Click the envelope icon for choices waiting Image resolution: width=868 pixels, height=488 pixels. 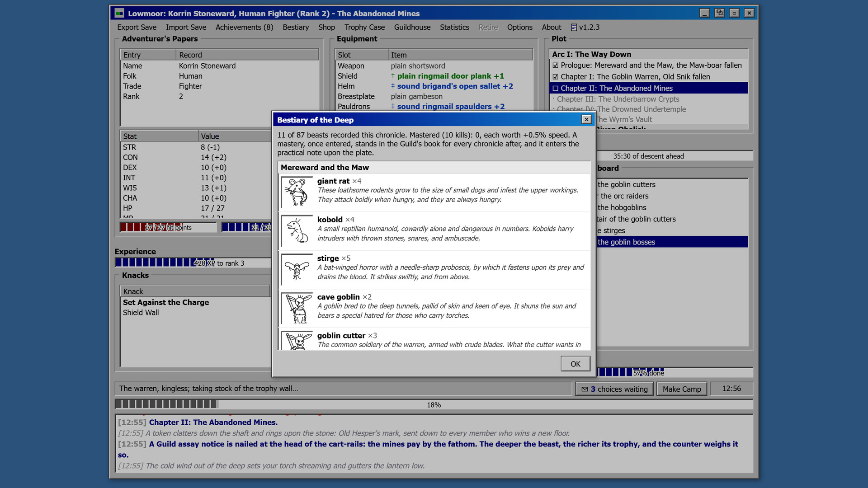(585, 389)
